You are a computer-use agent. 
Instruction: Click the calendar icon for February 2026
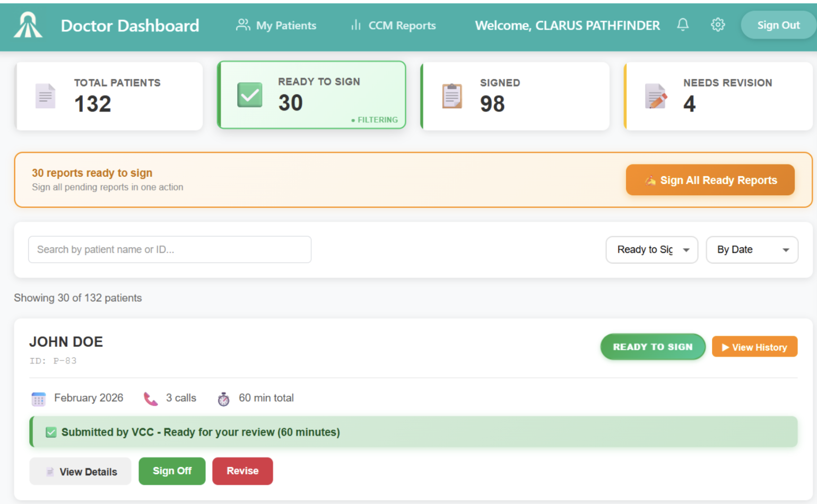click(38, 398)
